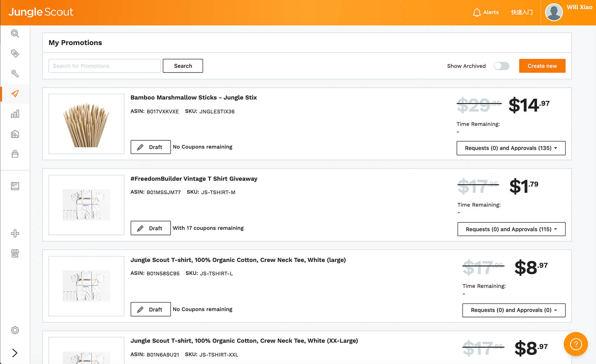This screenshot has height=364, width=596.
Task: Click the White (large) T-shirt thumbnail
Action: (86, 286)
